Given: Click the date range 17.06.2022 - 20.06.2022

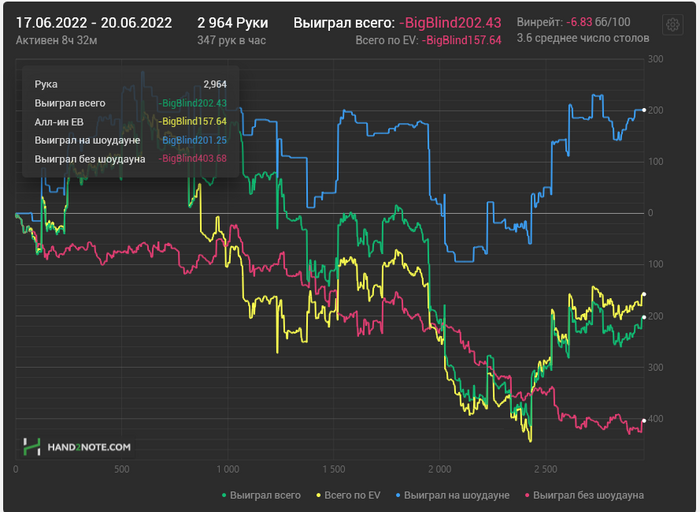Looking at the screenshot, I should pyautogui.click(x=94, y=23).
